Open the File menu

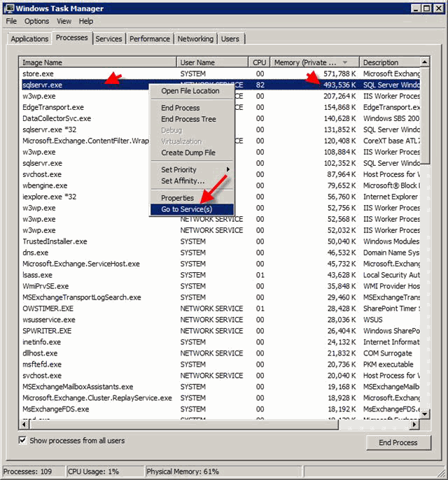point(11,21)
